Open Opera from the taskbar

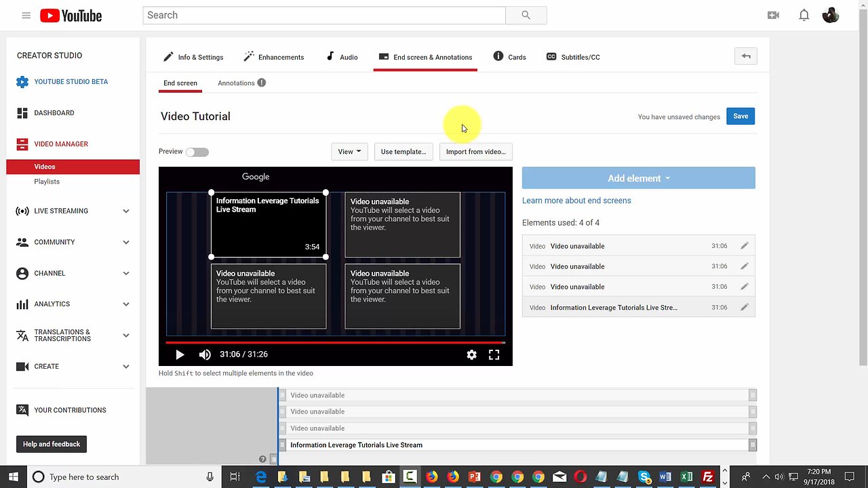[x=580, y=477]
